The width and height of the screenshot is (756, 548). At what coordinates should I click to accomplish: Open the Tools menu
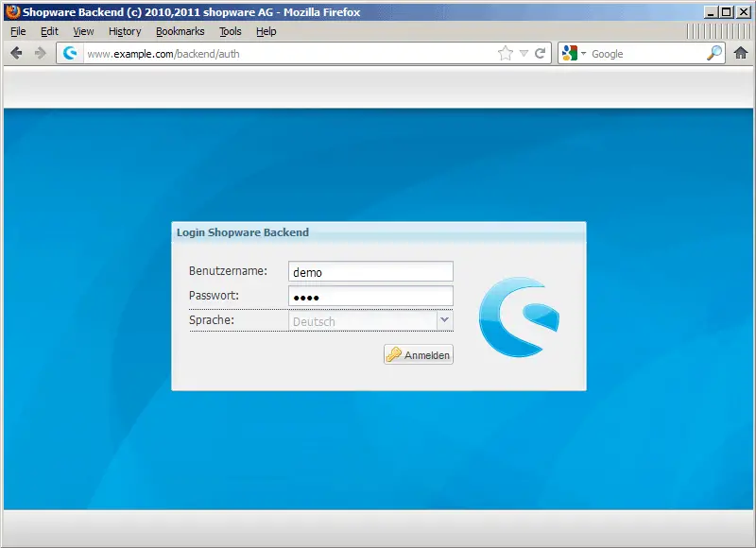coord(230,31)
